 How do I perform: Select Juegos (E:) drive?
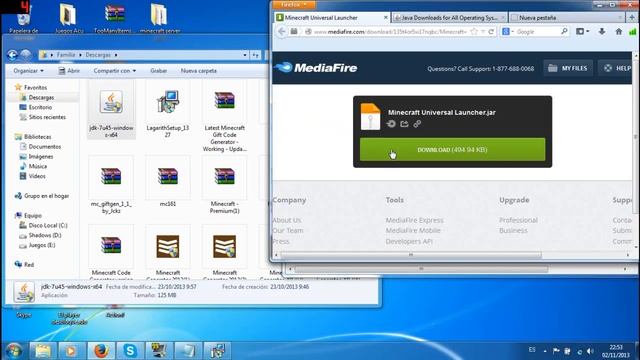(x=42, y=245)
